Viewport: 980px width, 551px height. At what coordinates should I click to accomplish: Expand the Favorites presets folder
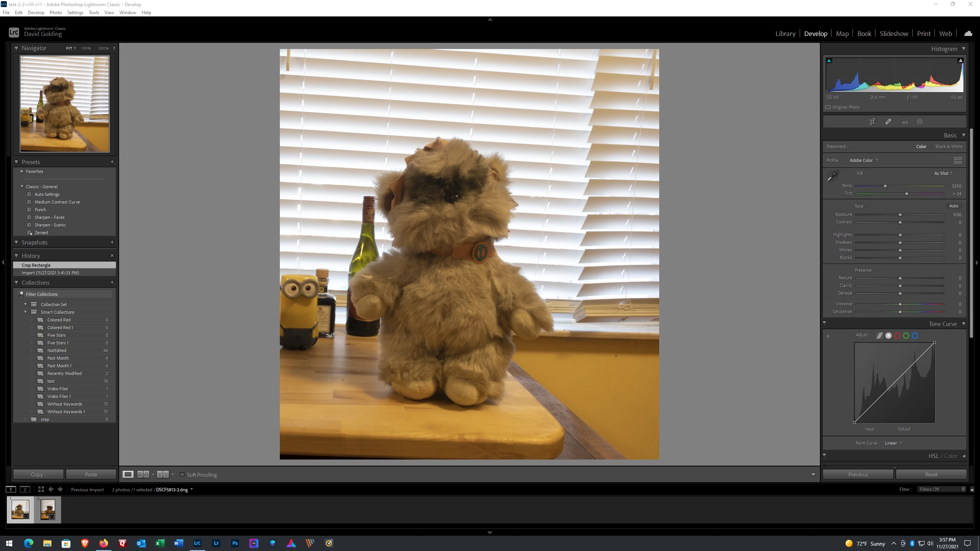click(22, 171)
